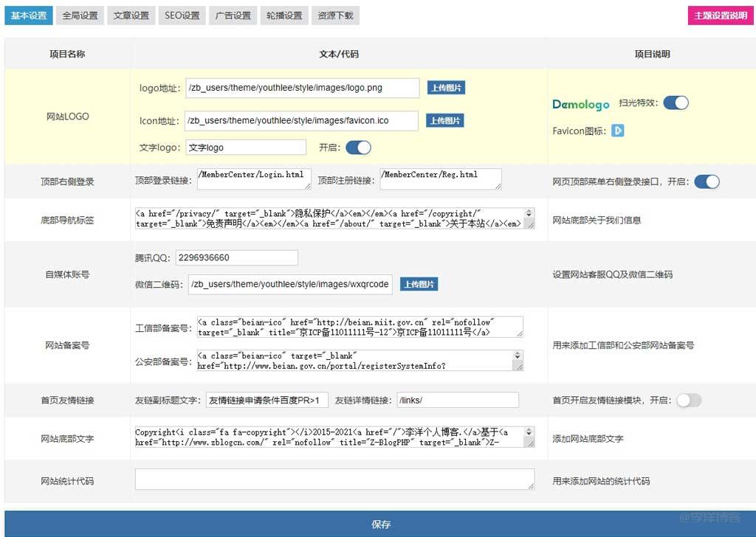Upload image for Icon地址 field
756x537 pixels.
(445, 120)
